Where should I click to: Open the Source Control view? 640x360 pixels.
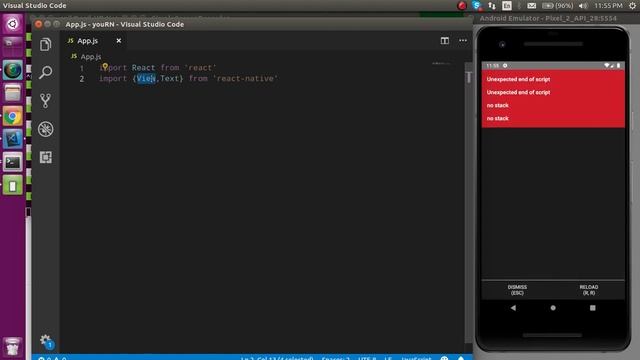click(x=45, y=100)
